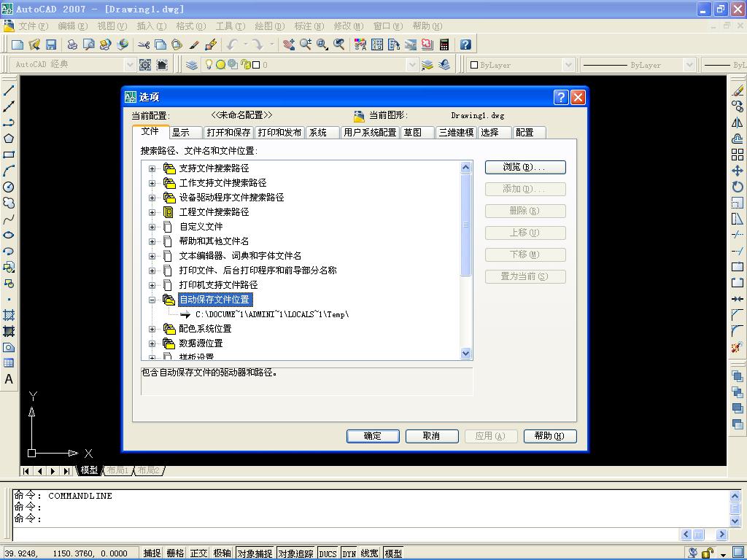Viewport: 747px width, 560px height.
Task: Select the Line draw tool
Action: [x=9, y=90]
